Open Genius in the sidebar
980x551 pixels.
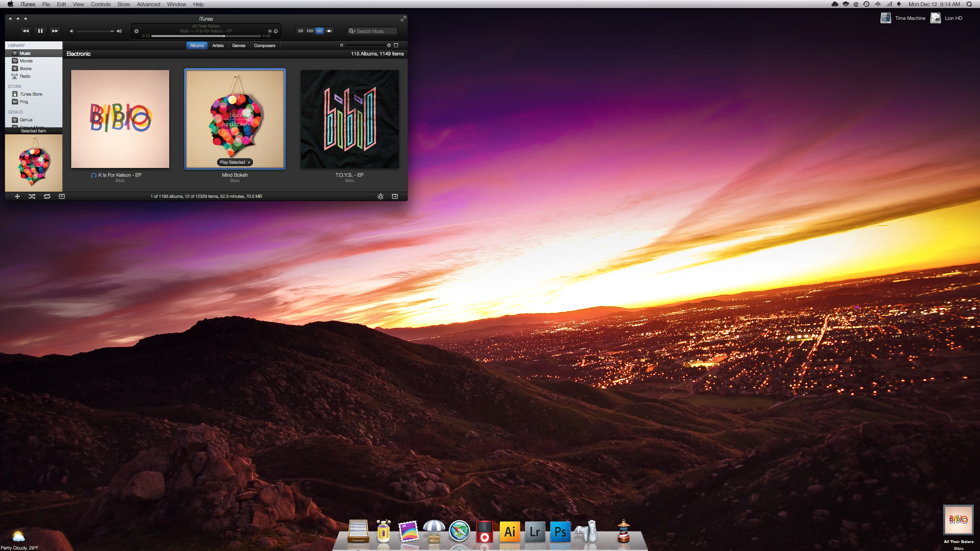34,120
